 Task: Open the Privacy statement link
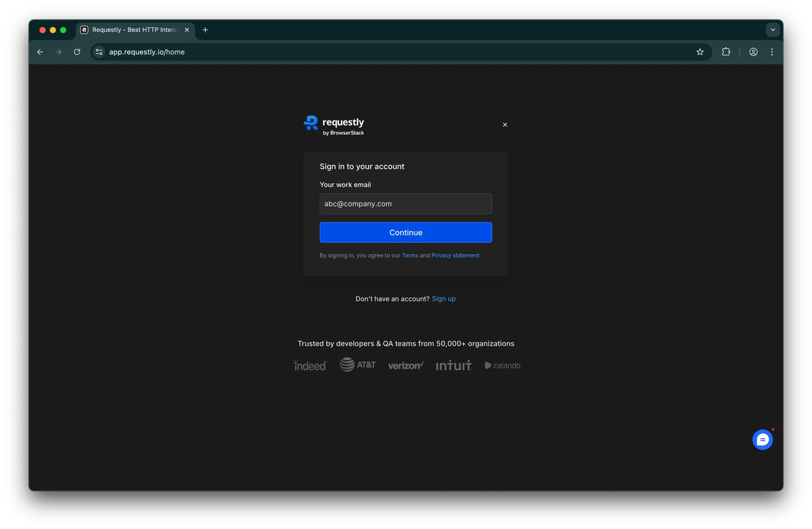click(x=455, y=256)
